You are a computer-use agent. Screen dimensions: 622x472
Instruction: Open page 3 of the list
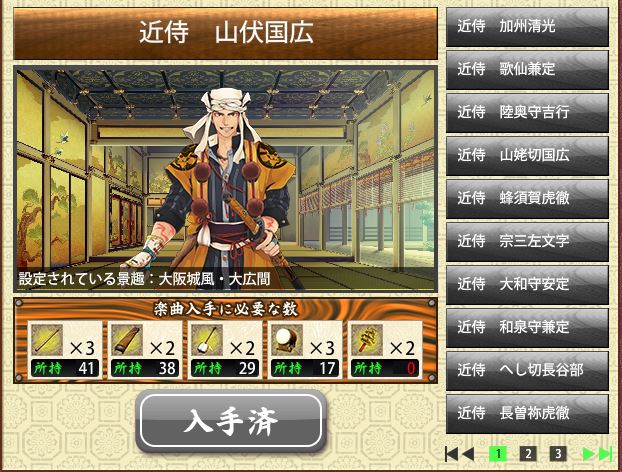(x=558, y=454)
